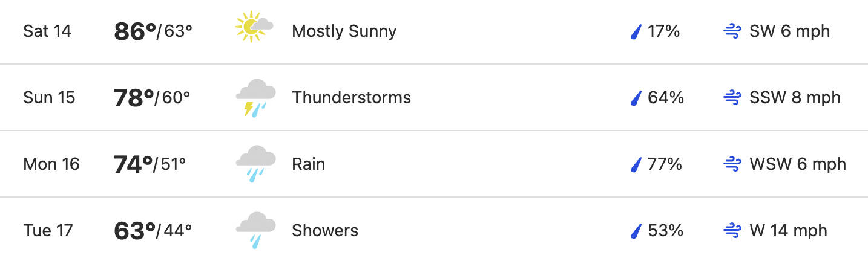Click the WSW 6 mph wind reading

[x=798, y=164]
